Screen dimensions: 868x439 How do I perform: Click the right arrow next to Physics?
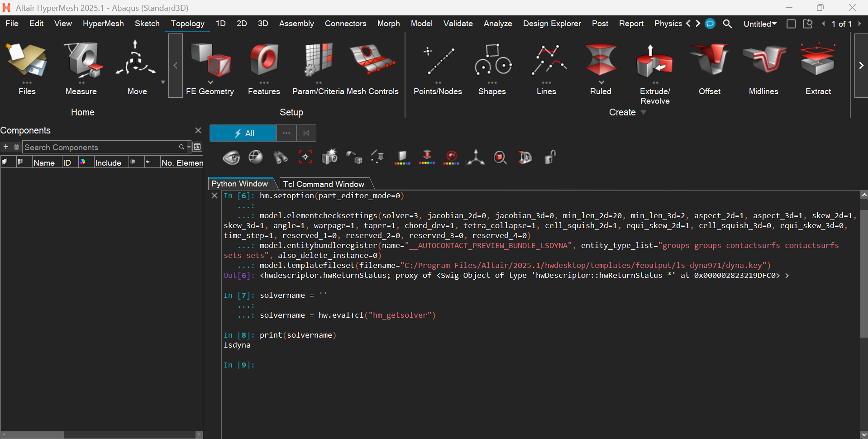[698, 23]
